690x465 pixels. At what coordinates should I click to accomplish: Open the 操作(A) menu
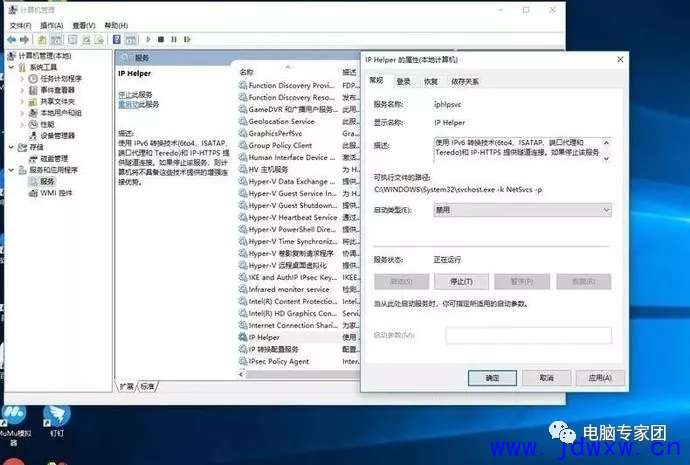(51, 26)
